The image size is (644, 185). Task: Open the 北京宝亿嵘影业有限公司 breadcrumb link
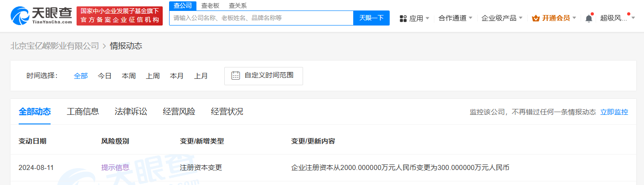pyautogui.click(x=55, y=46)
